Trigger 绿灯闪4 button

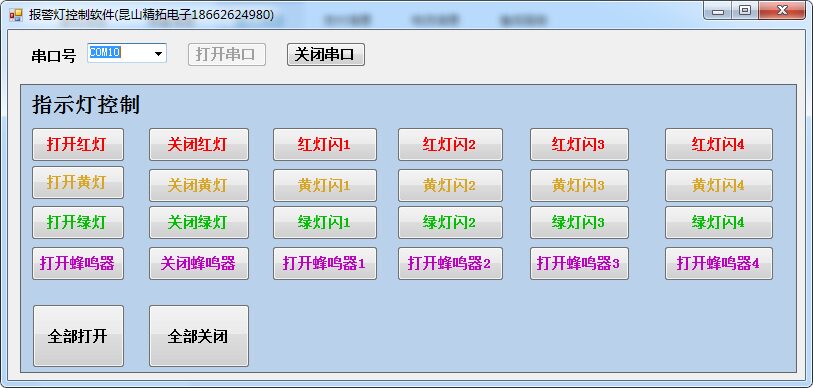pyautogui.click(x=719, y=223)
